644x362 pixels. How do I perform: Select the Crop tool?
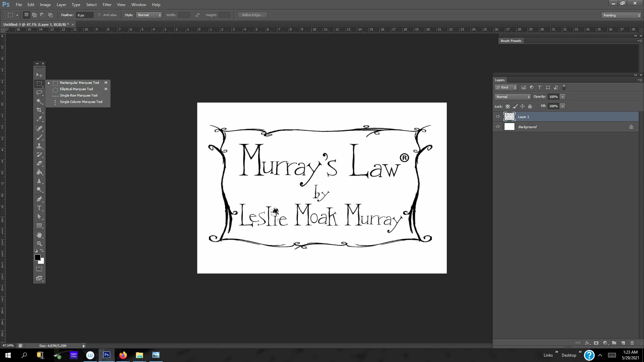[x=39, y=110]
